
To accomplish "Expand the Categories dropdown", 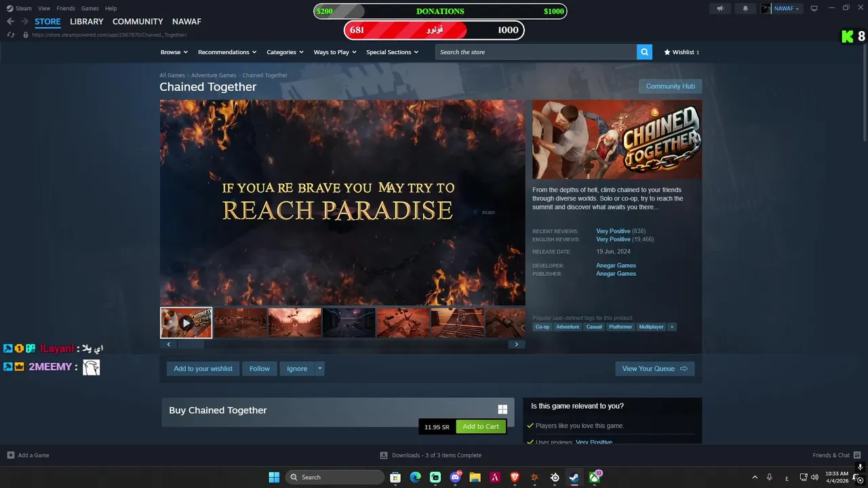I will coord(285,52).
